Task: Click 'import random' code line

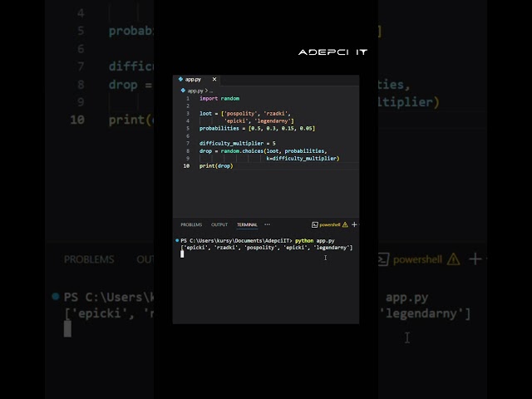Action: 219,98
